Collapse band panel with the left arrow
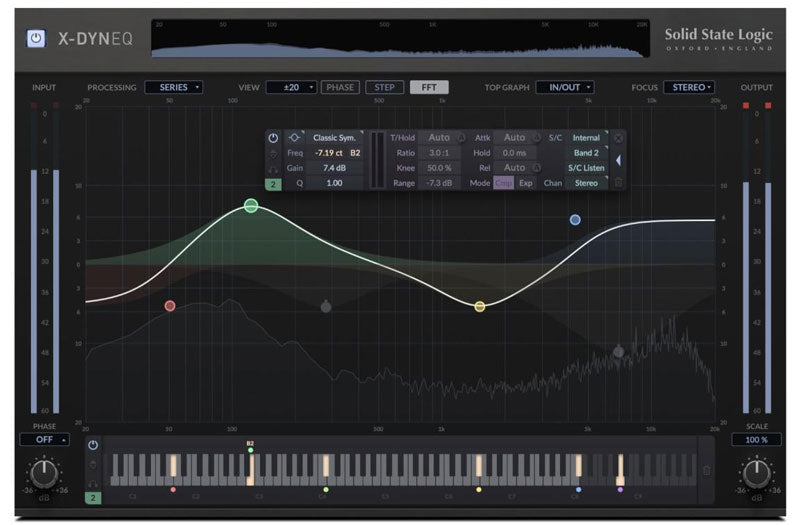Screen dimensions: 800x525 [618, 161]
